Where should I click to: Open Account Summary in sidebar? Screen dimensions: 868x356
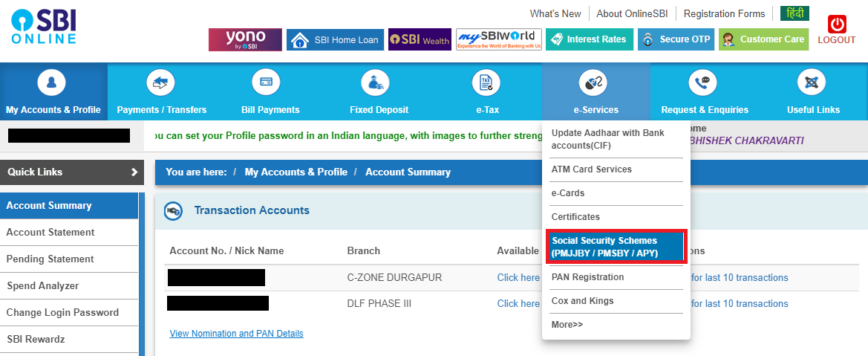click(x=68, y=206)
